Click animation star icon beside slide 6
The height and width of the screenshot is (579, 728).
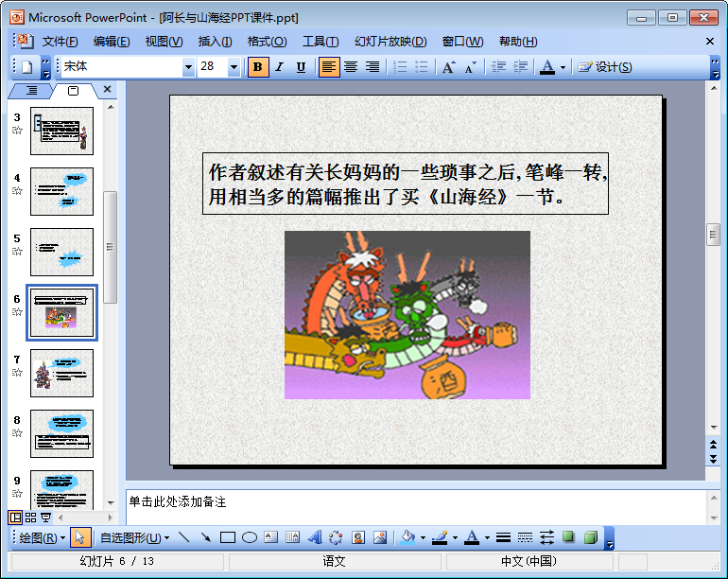17,312
